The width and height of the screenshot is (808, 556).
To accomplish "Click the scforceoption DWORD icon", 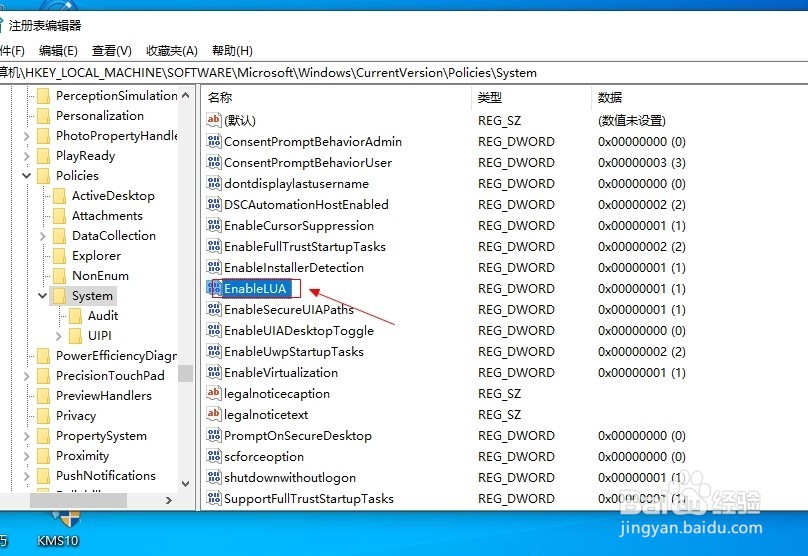I will [214, 456].
